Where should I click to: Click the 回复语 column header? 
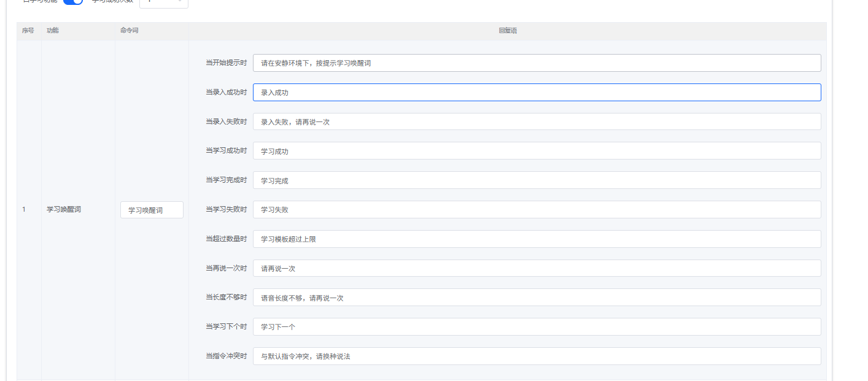pyautogui.click(x=508, y=31)
